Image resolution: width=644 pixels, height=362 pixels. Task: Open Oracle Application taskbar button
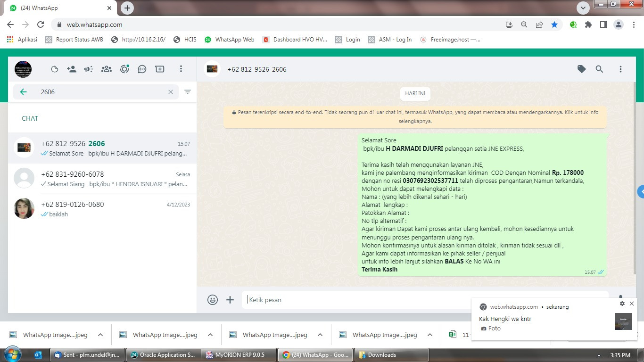(163, 355)
